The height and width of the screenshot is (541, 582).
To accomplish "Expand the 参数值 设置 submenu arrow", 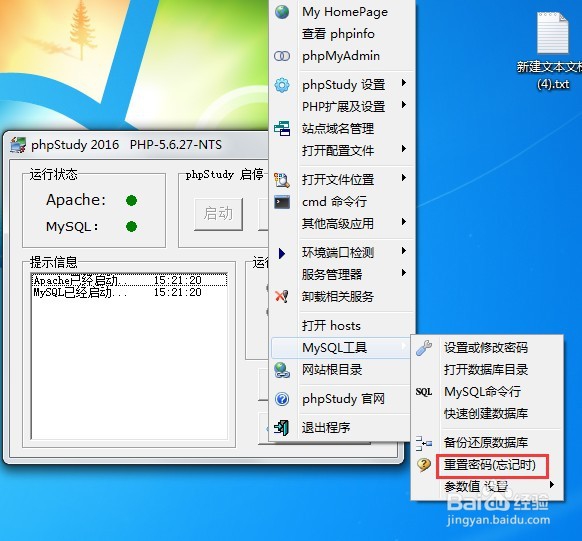I will tap(552, 485).
